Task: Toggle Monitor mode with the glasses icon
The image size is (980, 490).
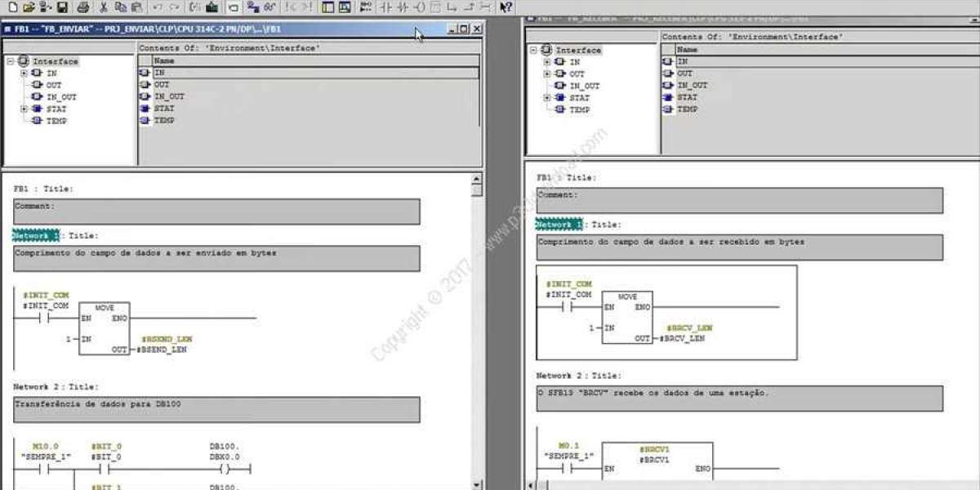Action: [x=269, y=7]
